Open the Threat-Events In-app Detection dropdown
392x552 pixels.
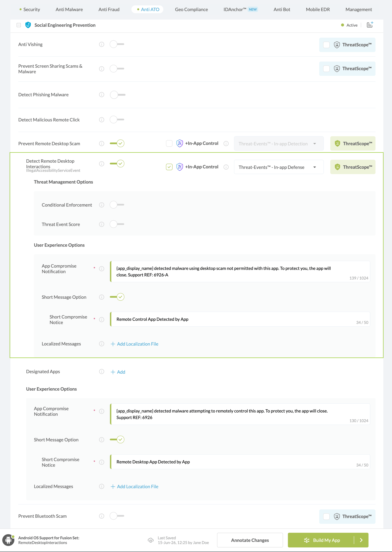tap(279, 144)
